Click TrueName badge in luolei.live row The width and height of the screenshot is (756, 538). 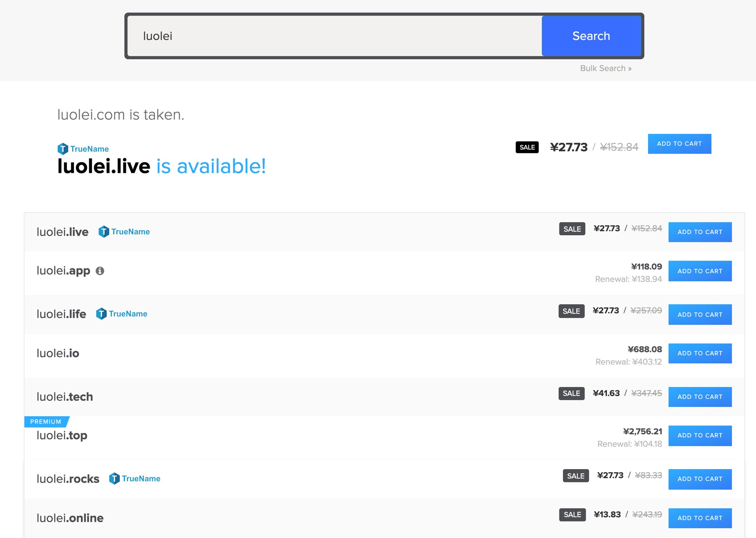point(124,232)
